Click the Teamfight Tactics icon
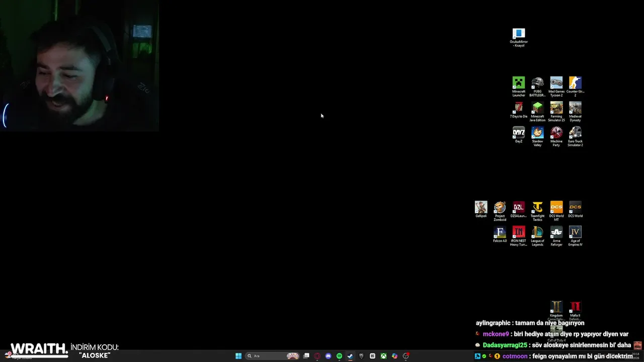Screen dimensions: 644x362 point(537,211)
